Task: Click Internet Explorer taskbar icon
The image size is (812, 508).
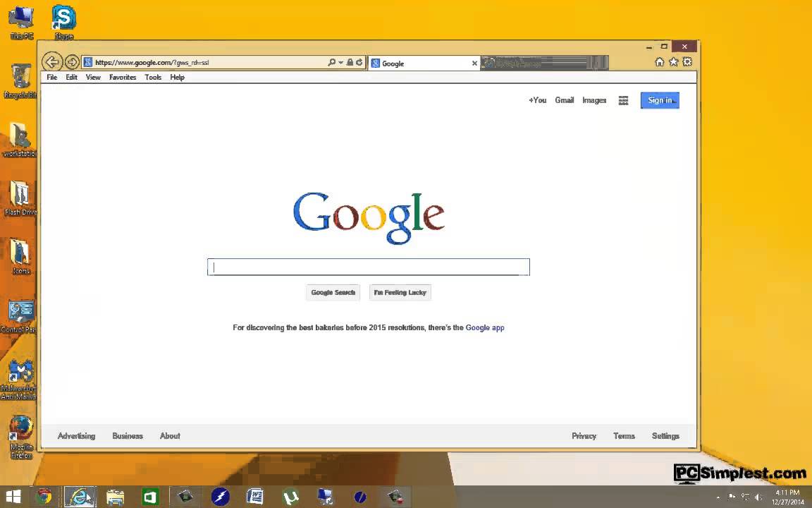Action: [x=80, y=497]
